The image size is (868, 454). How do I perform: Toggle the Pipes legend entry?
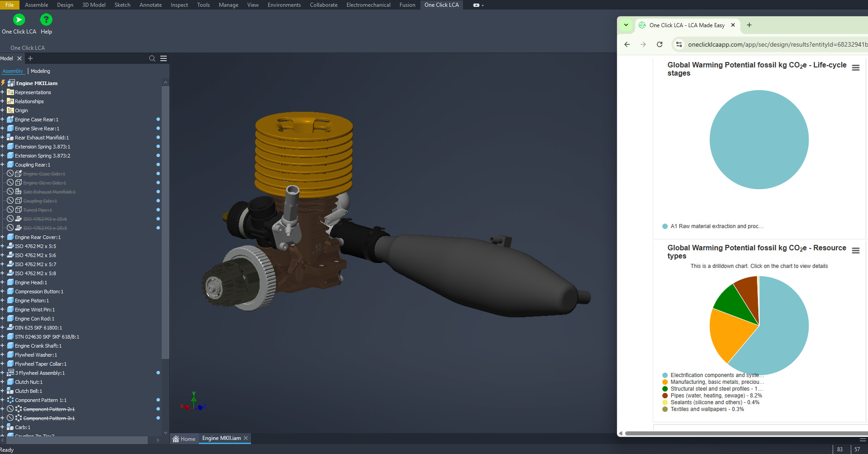click(x=716, y=396)
